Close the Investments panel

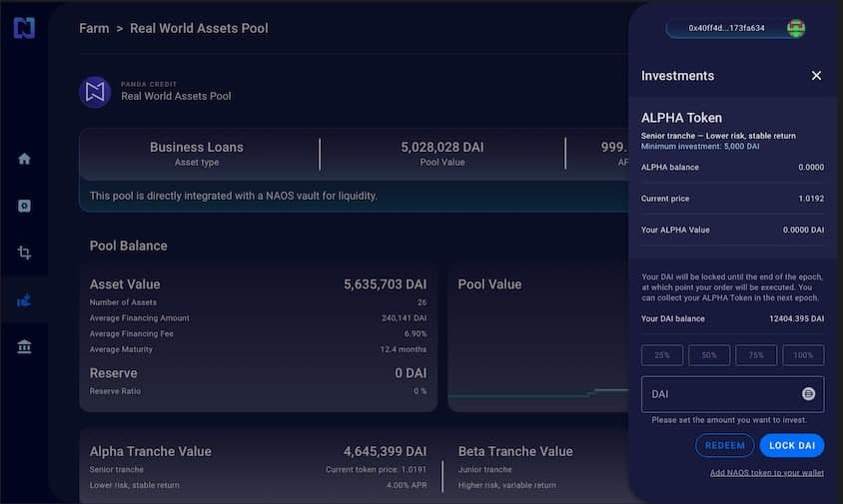click(x=816, y=76)
